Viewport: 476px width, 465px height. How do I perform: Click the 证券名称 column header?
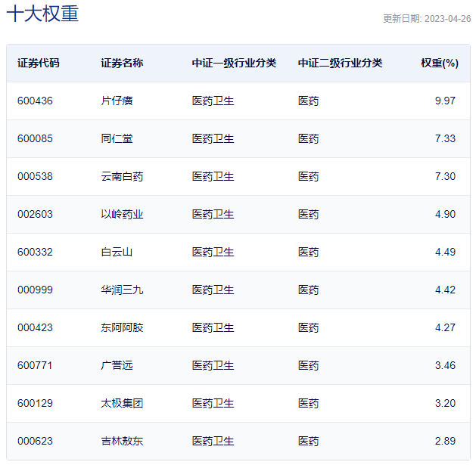121,63
